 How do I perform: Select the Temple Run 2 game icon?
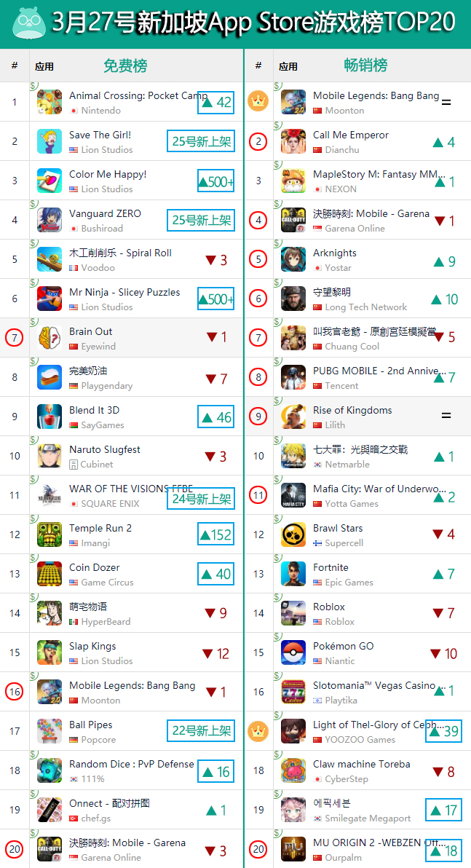pyautogui.click(x=50, y=534)
